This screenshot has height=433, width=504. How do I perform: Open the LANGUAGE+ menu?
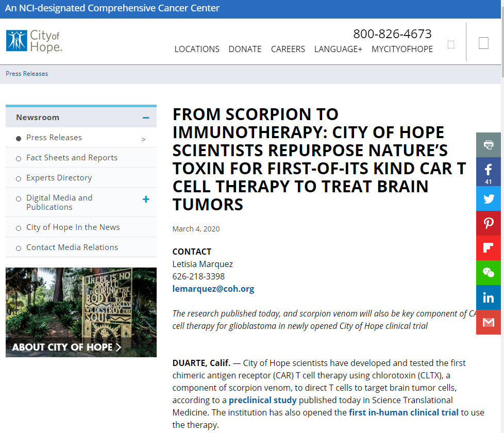[x=338, y=49]
